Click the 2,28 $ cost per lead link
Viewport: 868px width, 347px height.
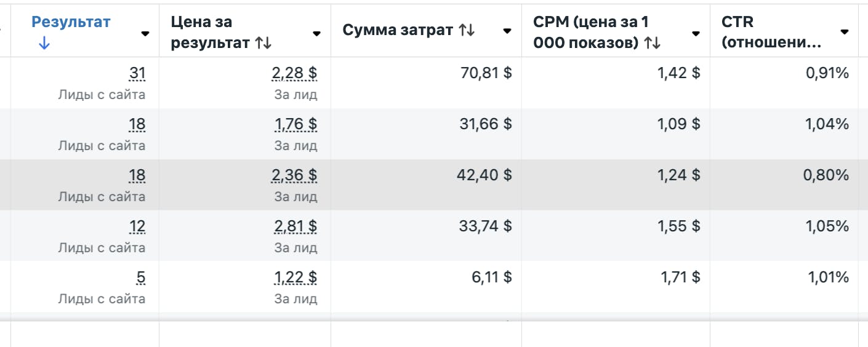click(x=294, y=74)
